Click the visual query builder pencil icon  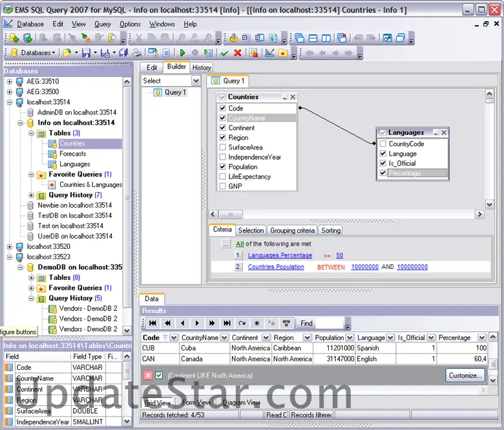coord(269,53)
